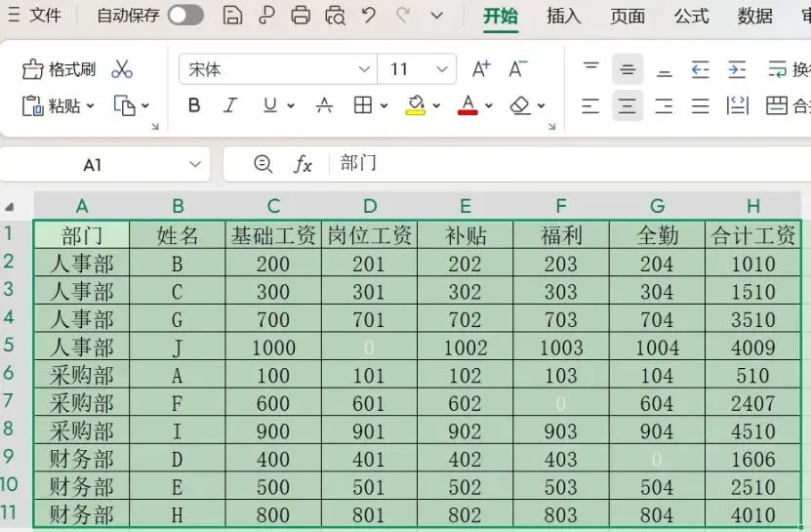811x532 pixels.
Task: Click the export/share icon next to Save
Action: [266, 16]
